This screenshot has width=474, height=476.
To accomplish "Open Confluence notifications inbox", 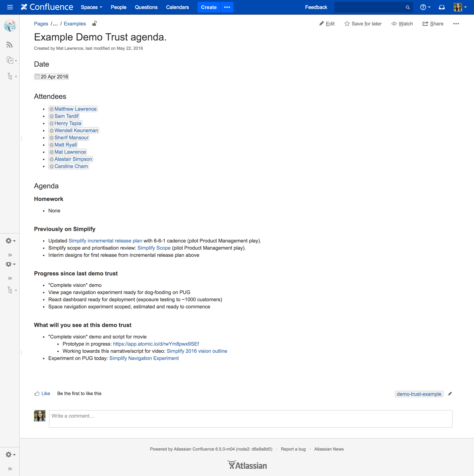I will [x=442, y=7].
